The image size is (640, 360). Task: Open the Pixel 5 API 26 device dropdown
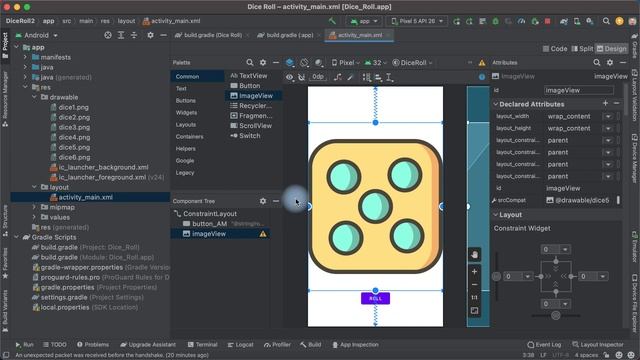(x=417, y=21)
